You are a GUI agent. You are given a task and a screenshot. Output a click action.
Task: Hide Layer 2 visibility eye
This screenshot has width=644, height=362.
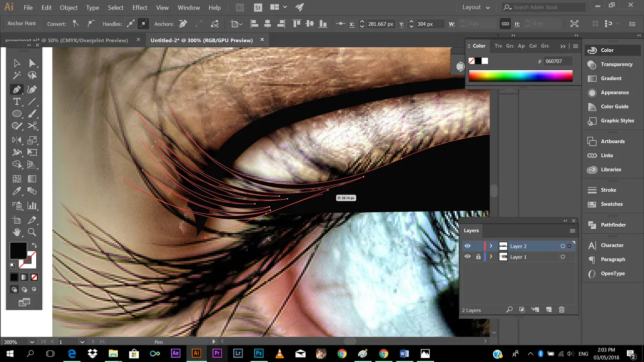467,246
